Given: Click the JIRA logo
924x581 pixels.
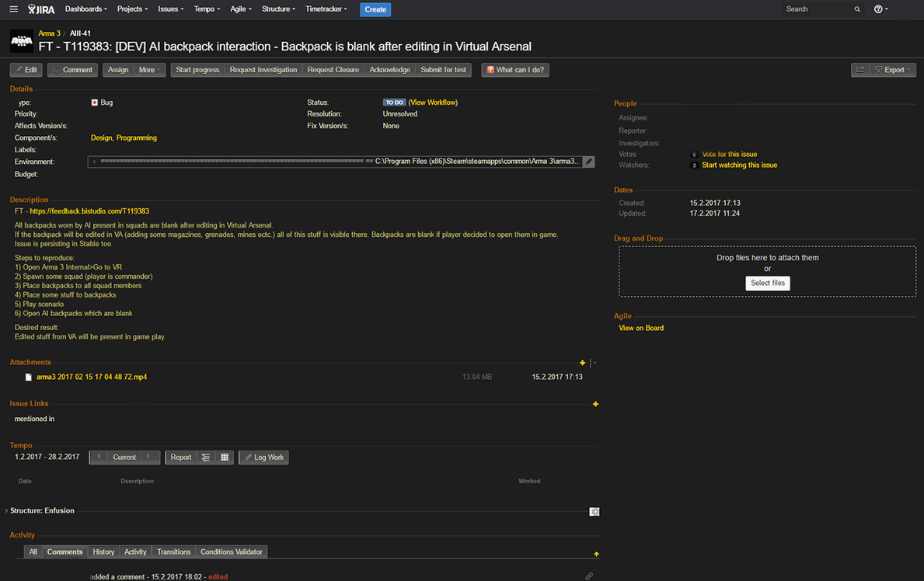Looking at the screenshot, I should [41, 9].
